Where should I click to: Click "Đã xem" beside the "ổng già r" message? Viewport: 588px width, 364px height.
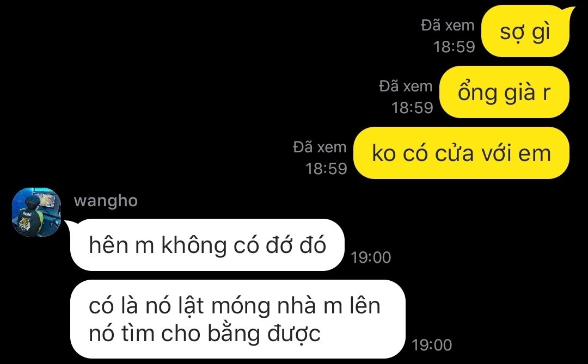tap(406, 86)
